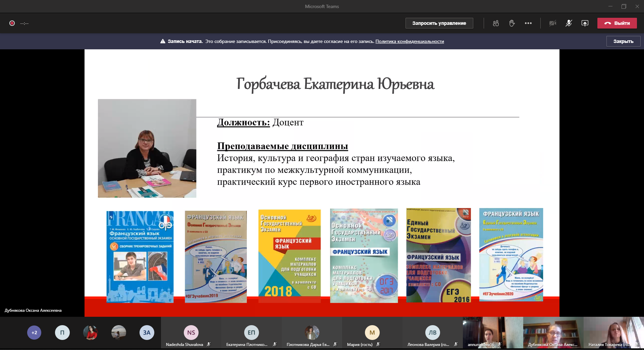Select the NS avatar of Nadezhda Shuvalova
Screen dimensions: 644x350
pyautogui.click(x=191, y=333)
